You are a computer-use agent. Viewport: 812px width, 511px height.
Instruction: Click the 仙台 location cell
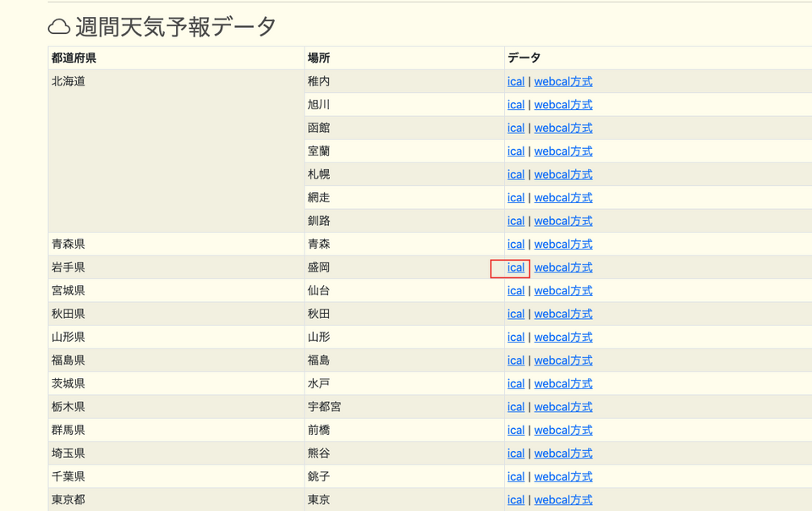404,291
